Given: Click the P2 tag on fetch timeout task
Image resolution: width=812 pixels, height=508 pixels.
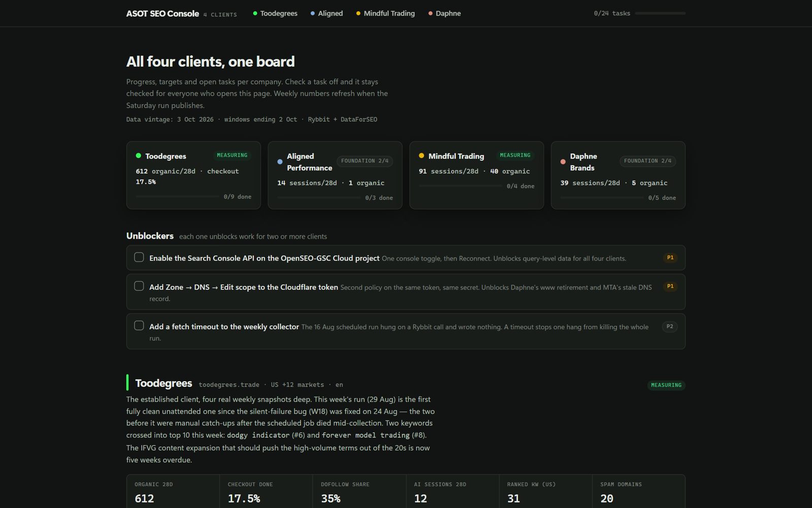Looking at the screenshot, I should 669,327.
